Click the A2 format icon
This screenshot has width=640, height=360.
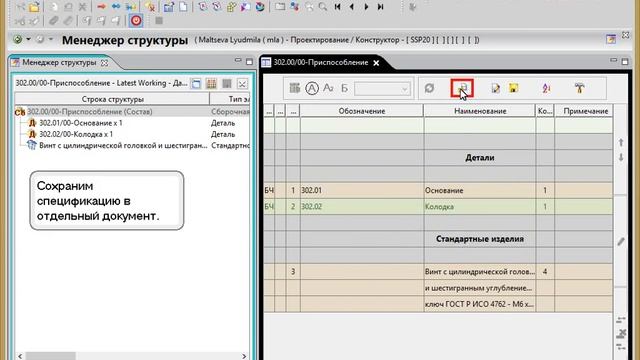tap(329, 88)
